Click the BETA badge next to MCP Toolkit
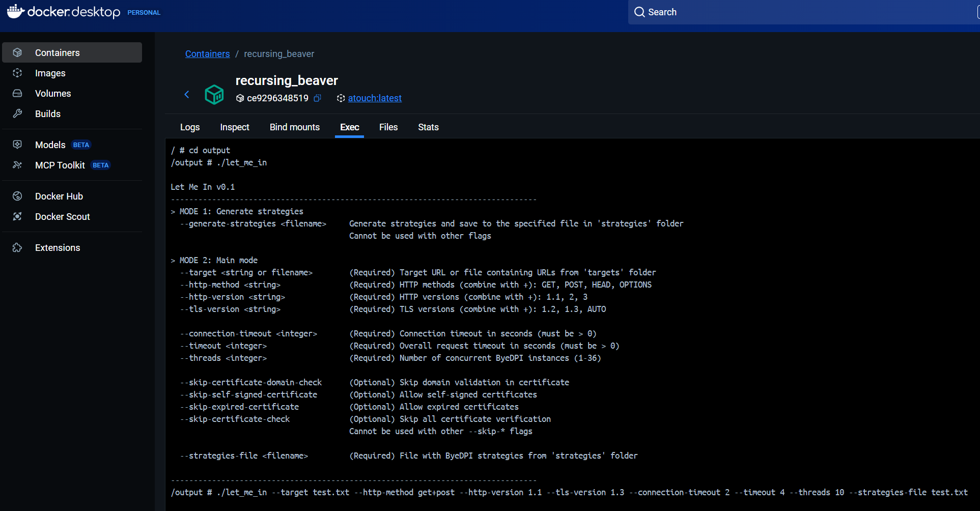Image resolution: width=980 pixels, height=511 pixels. (x=100, y=165)
